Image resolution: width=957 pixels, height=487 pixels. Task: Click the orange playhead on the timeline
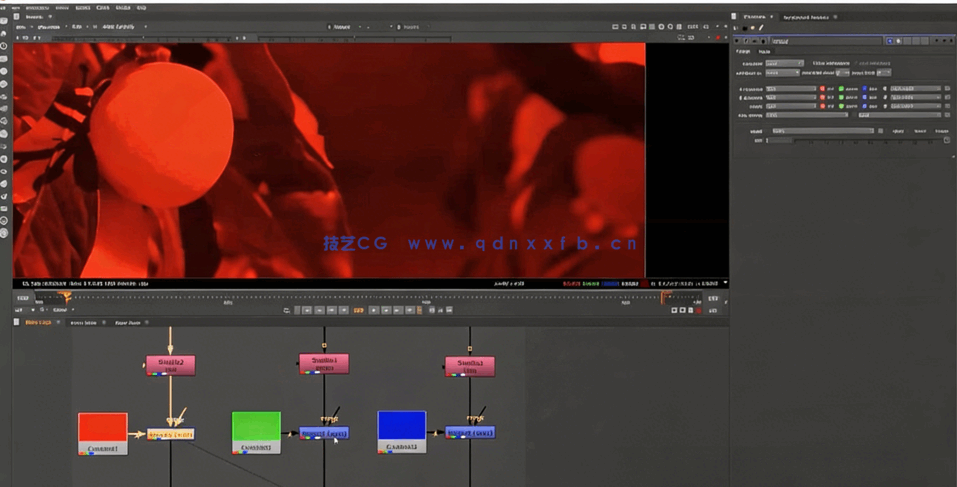(x=67, y=297)
